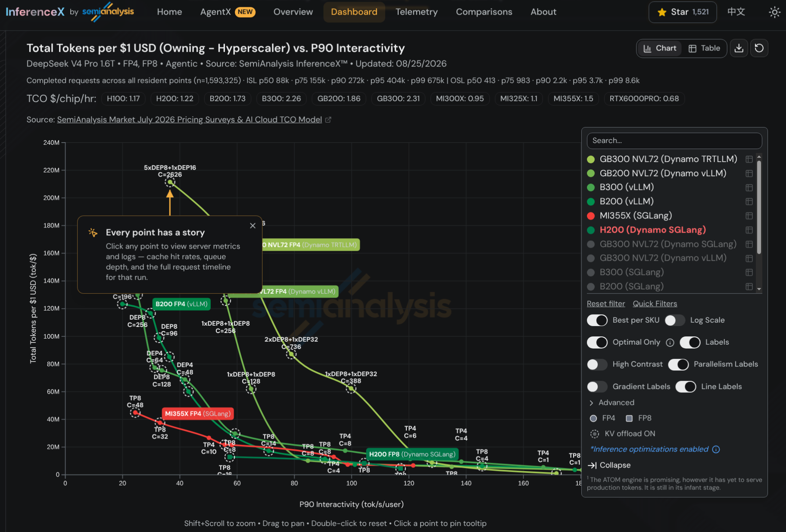786x532 pixels.
Task: Open the Comparisons nav item
Action: point(484,12)
